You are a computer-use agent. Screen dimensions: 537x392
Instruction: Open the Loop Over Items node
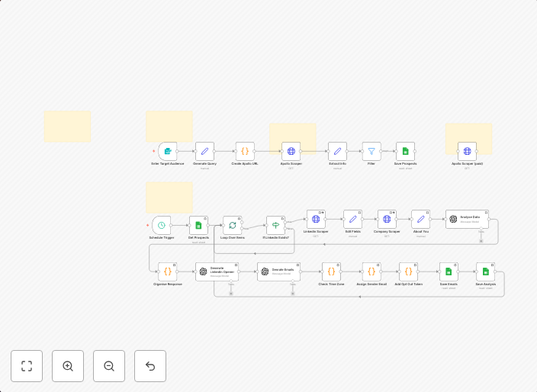click(233, 225)
